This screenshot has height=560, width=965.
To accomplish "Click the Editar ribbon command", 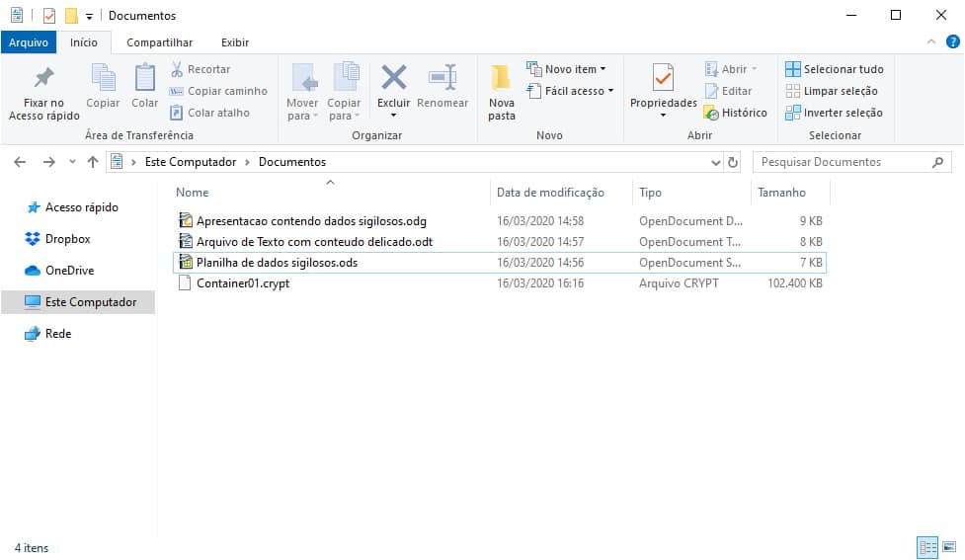I will [728, 91].
